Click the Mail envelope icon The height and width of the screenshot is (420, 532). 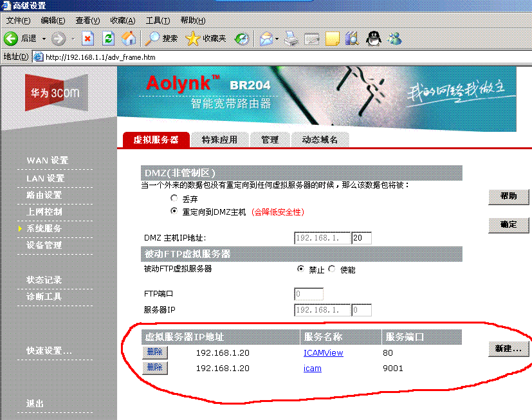[267, 39]
